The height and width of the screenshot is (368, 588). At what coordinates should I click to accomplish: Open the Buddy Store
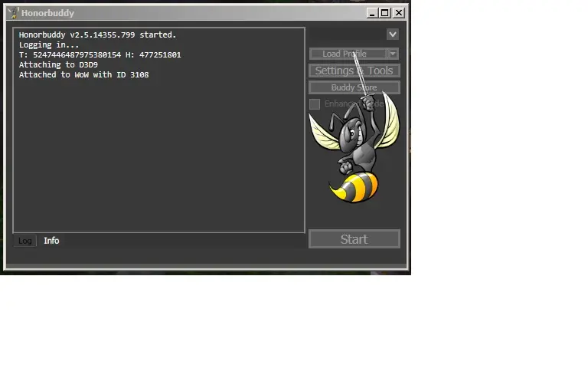click(x=354, y=87)
